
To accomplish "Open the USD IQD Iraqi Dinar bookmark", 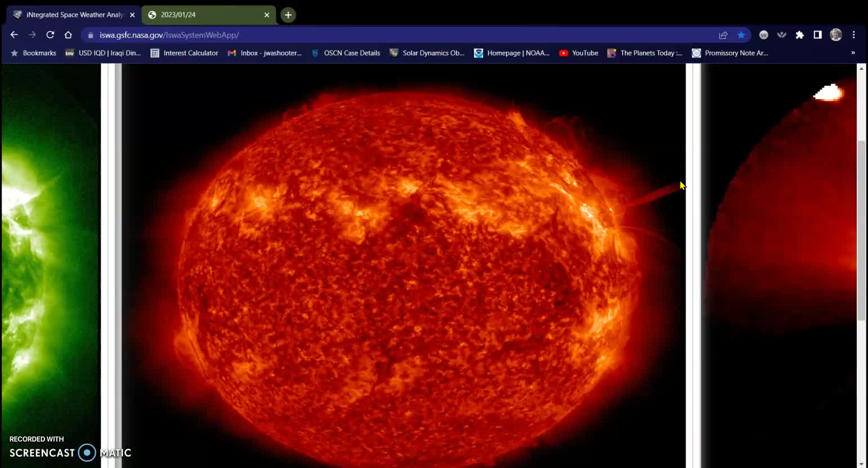I will pos(104,53).
